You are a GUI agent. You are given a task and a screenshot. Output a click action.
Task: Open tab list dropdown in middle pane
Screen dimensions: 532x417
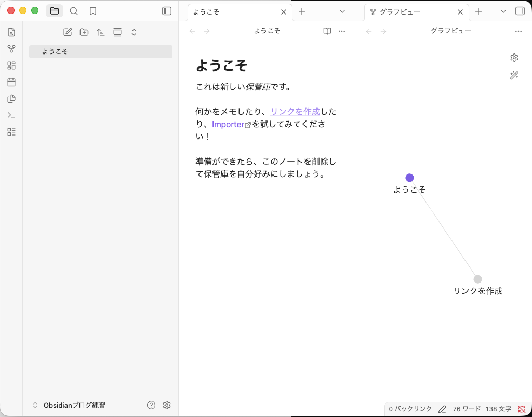pyautogui.click(x=342, y=11)
